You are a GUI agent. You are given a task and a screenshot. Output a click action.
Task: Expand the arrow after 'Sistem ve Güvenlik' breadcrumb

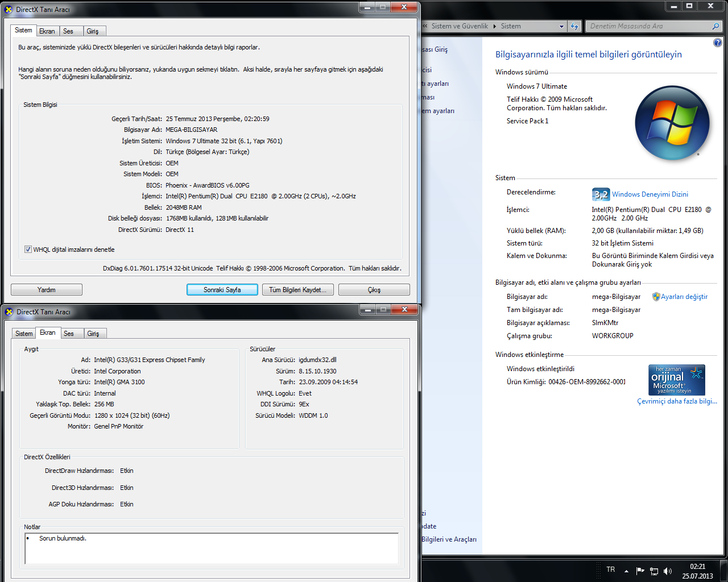coord(494,26)
